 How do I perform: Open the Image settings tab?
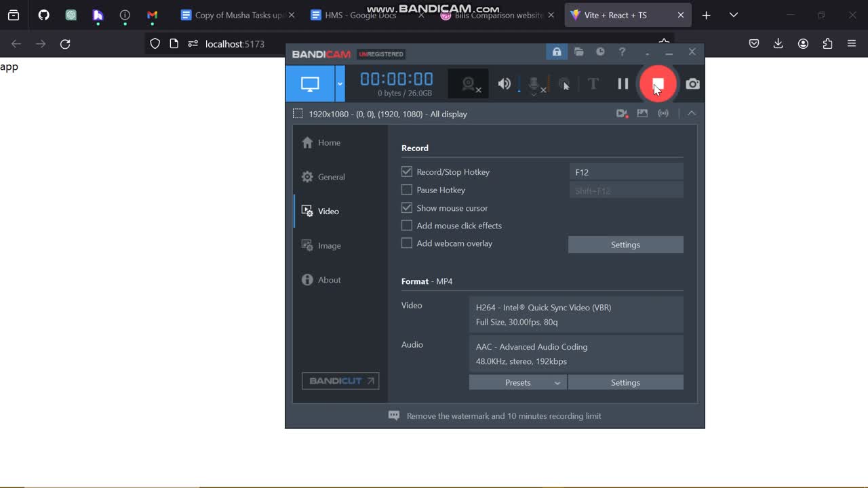[329, 245]
